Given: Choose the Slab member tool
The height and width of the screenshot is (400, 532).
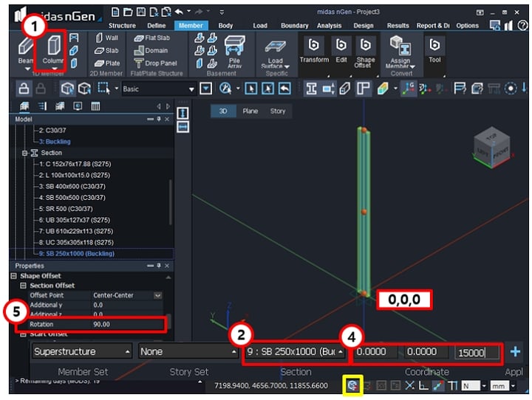Looking at the screenshot, I should click(106, 50).
